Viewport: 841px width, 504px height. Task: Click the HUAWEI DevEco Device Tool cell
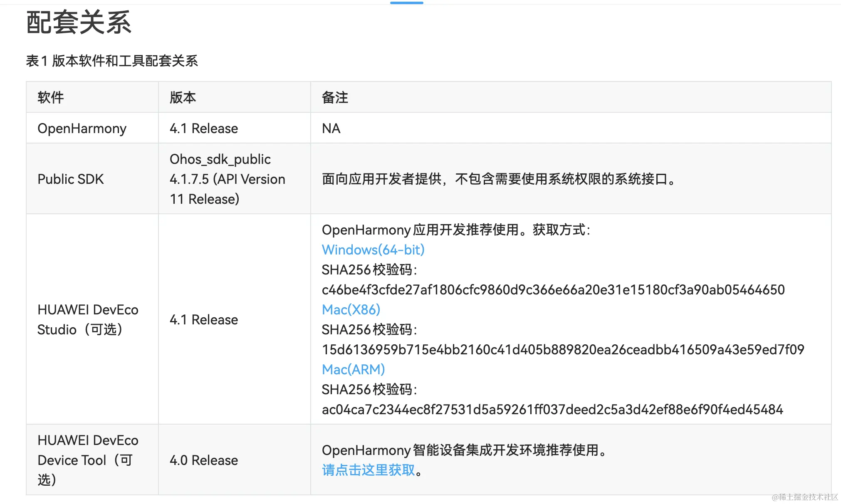coord(87,460)
